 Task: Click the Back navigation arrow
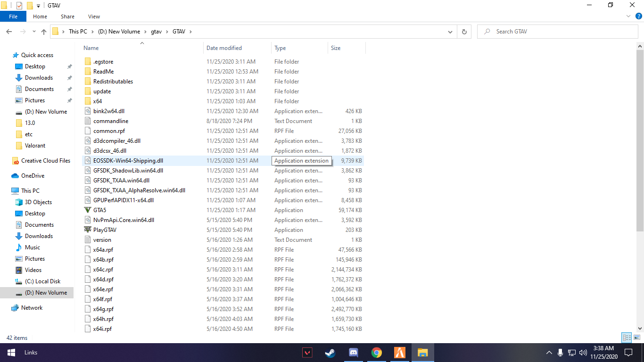tap(9, 32)
